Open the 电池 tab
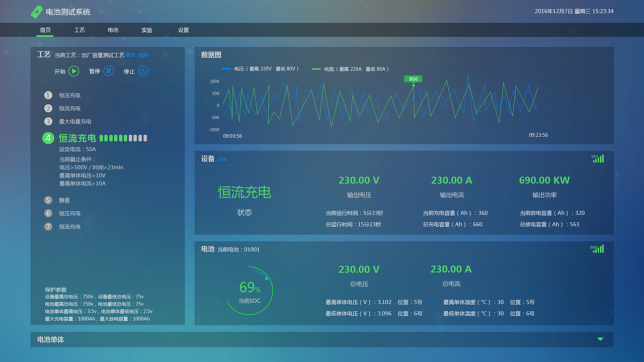The width and height of the screenshot is (644, 362). (x=113, y=30)
